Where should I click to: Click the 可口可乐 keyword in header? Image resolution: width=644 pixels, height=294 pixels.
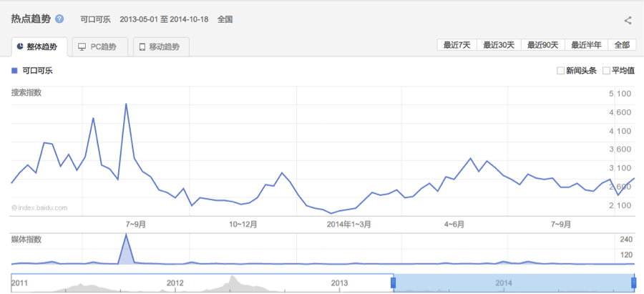pos(95,19)
